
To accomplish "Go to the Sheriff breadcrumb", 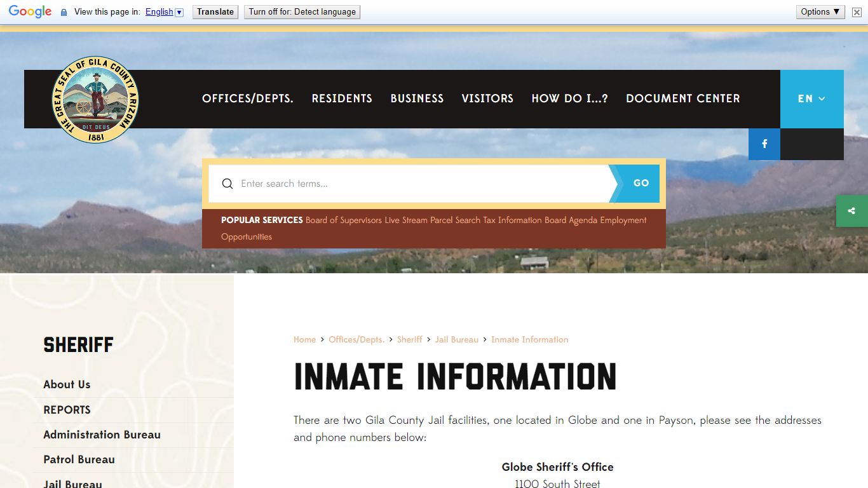I will coord(410,340).
